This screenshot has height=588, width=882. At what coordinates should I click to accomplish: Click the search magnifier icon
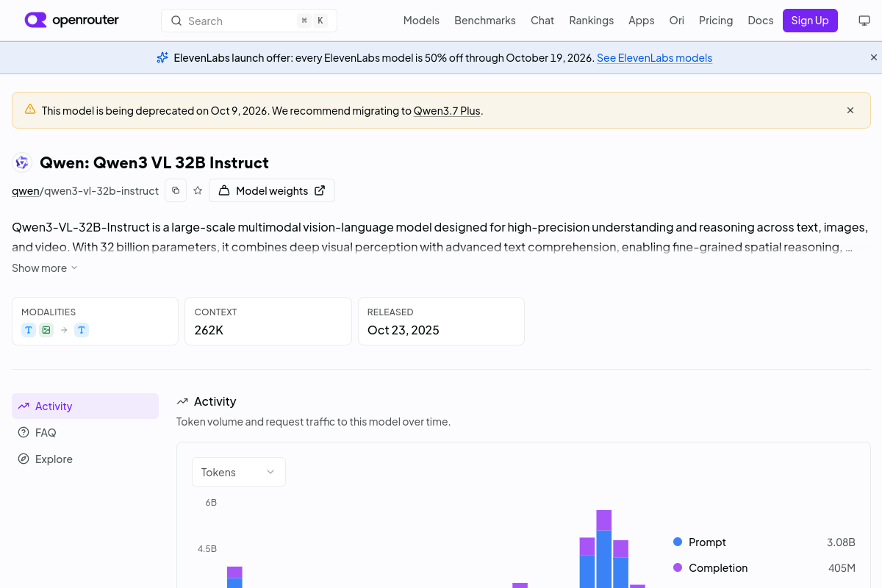176,21
